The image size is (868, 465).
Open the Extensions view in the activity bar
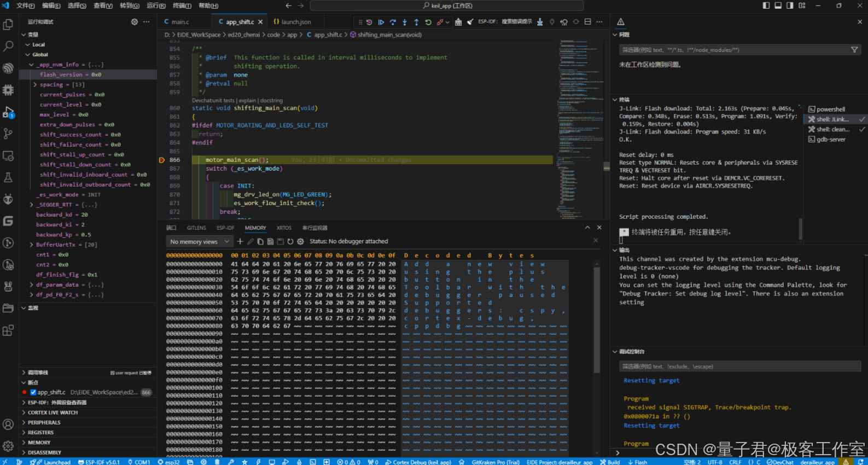8,330
